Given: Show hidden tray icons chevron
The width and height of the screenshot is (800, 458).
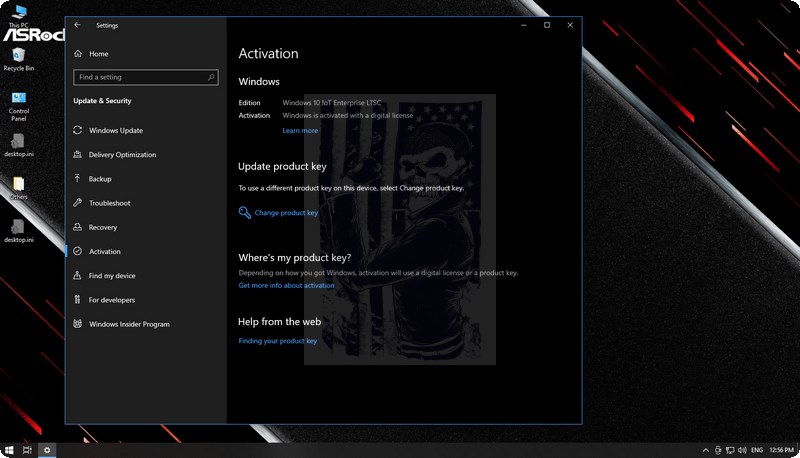Looking at the screenshot, I should [706, 450].
